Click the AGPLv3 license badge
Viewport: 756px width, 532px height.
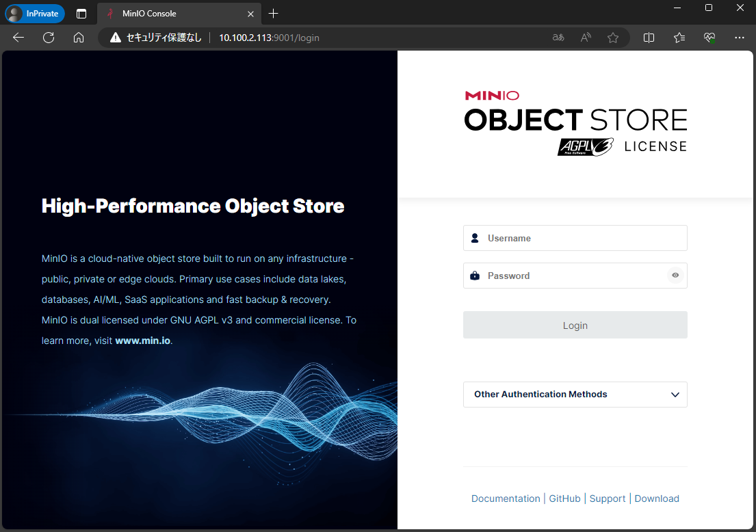click(x=586, y=147)
